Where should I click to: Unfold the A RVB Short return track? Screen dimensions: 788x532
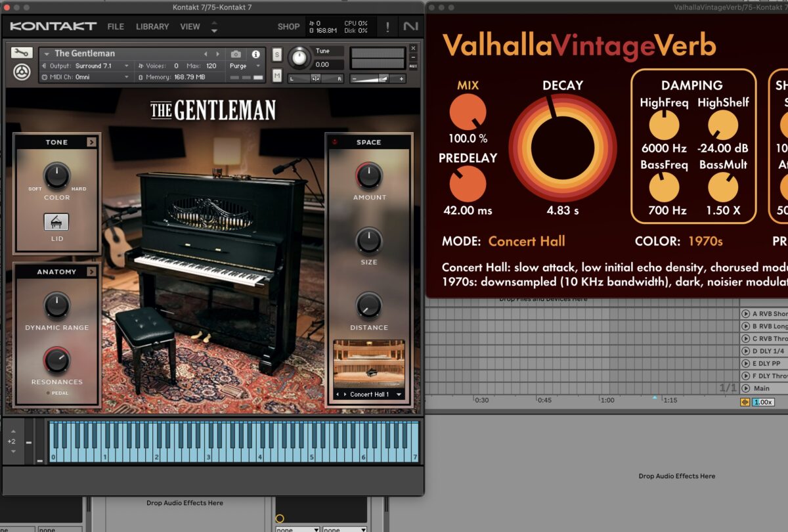745,314
